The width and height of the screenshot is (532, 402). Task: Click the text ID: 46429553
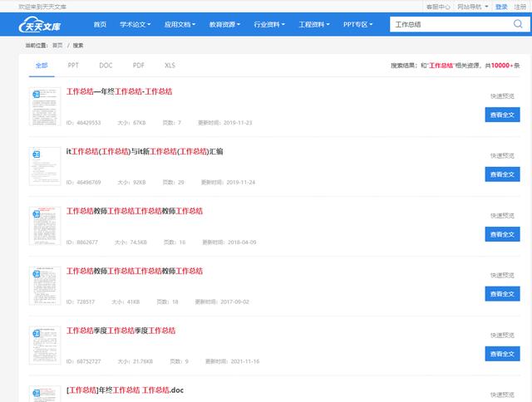coord(83,123)
